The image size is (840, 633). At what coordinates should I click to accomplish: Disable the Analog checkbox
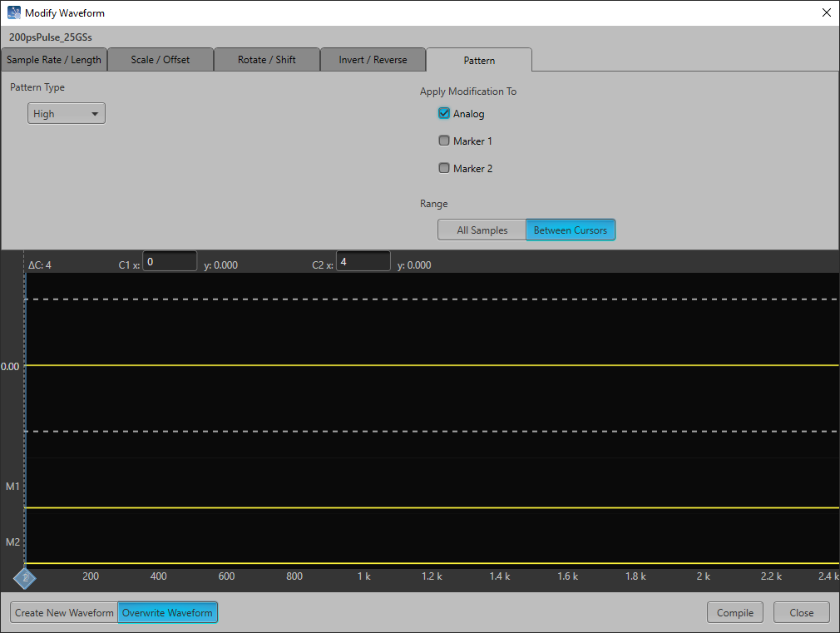(x=444, y=113)
